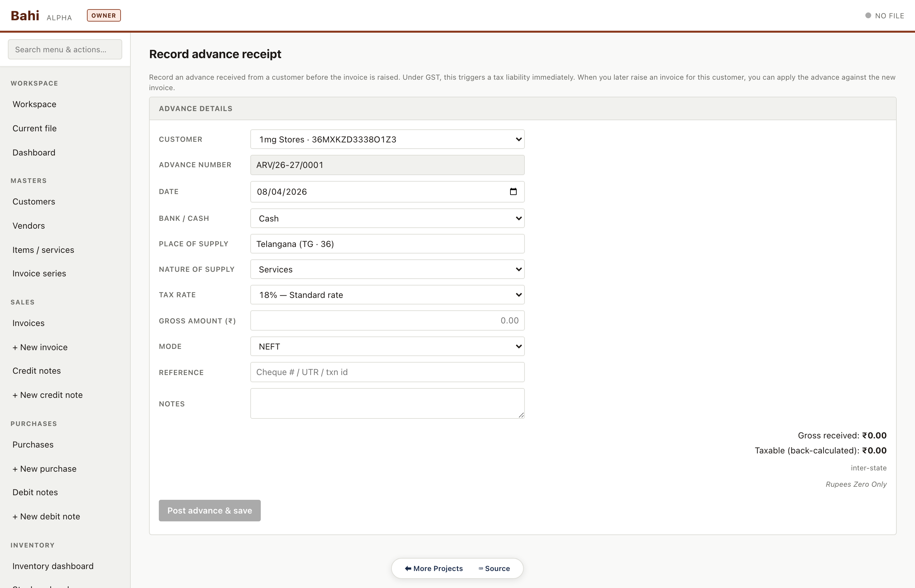This screenshot has height=588, width=915.
Task: Expand the Nature of Supply dropdown
Action: pos(387,269)
